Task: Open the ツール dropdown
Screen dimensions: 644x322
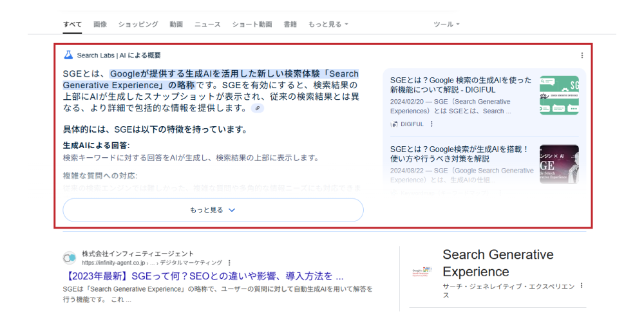Action: pyautogui.click(x=446, y=24)
